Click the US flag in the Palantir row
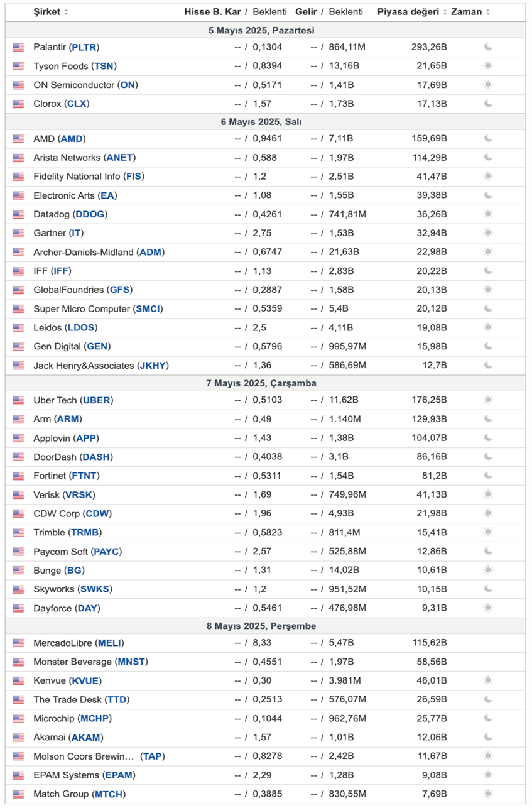 18,47
